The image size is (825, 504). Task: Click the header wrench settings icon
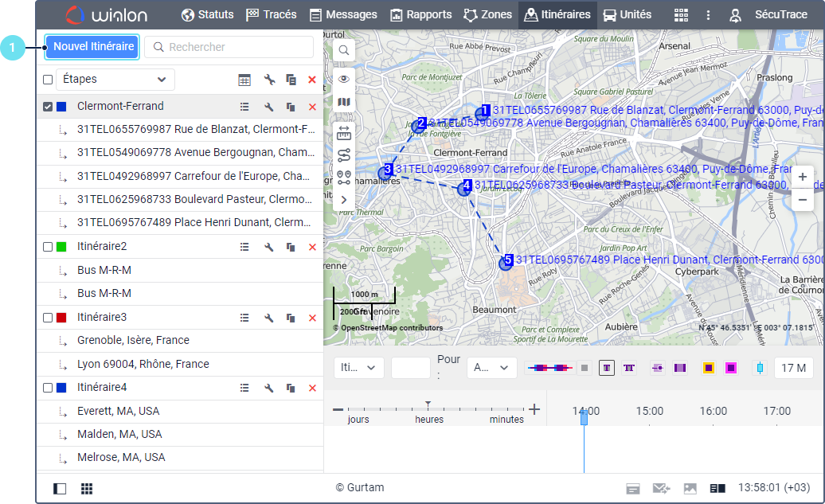click(x=269, y=80)
